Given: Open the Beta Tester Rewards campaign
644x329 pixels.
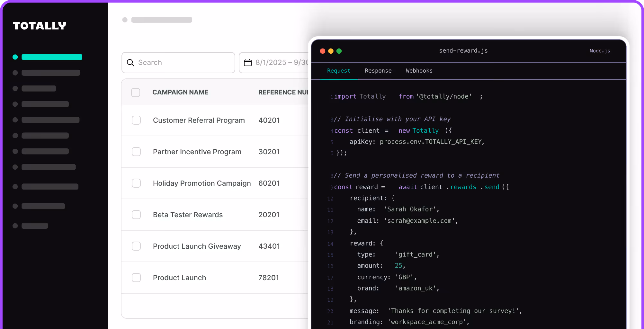Looking at the screenshot, I should point(188,215).
